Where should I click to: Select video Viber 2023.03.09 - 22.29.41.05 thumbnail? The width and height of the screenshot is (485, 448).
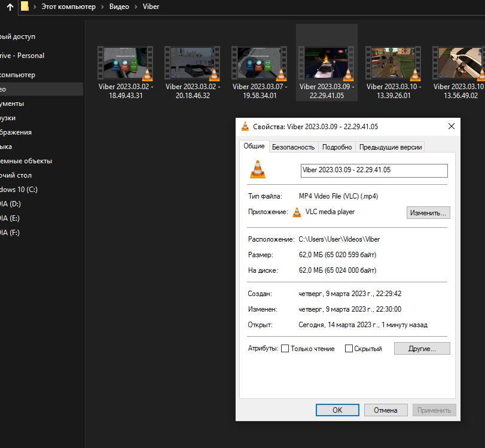327,63
